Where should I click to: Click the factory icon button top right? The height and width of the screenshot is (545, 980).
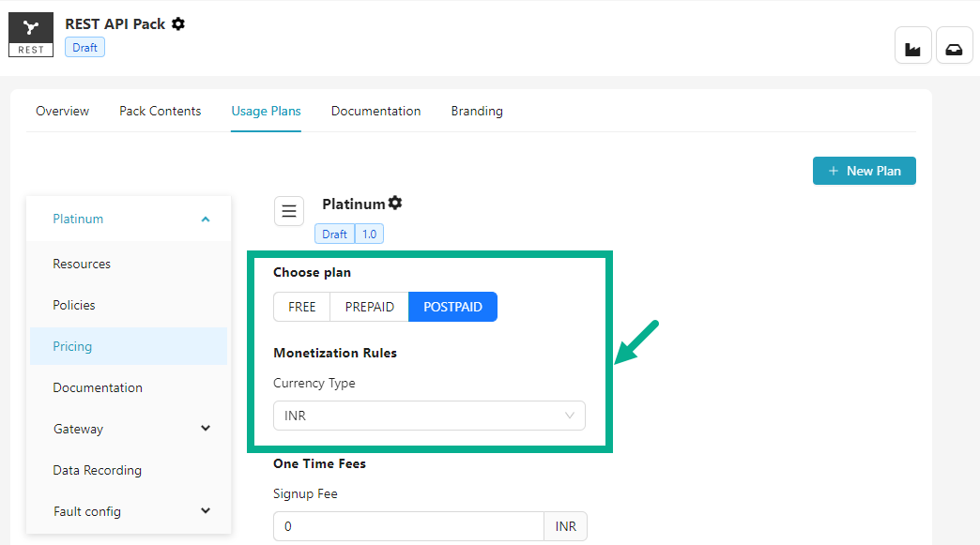[x=912, y=45]
